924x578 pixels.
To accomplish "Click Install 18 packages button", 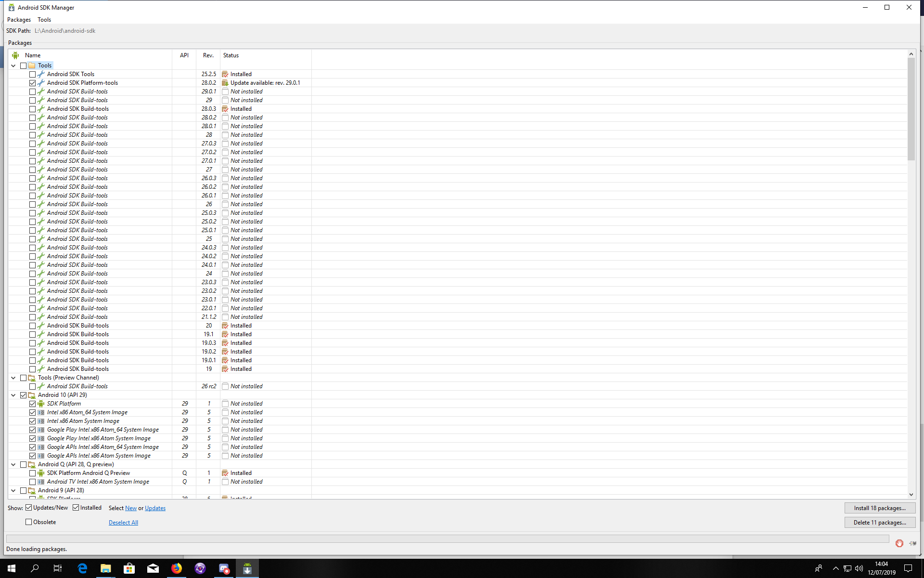I will click(x=880, y=508).
